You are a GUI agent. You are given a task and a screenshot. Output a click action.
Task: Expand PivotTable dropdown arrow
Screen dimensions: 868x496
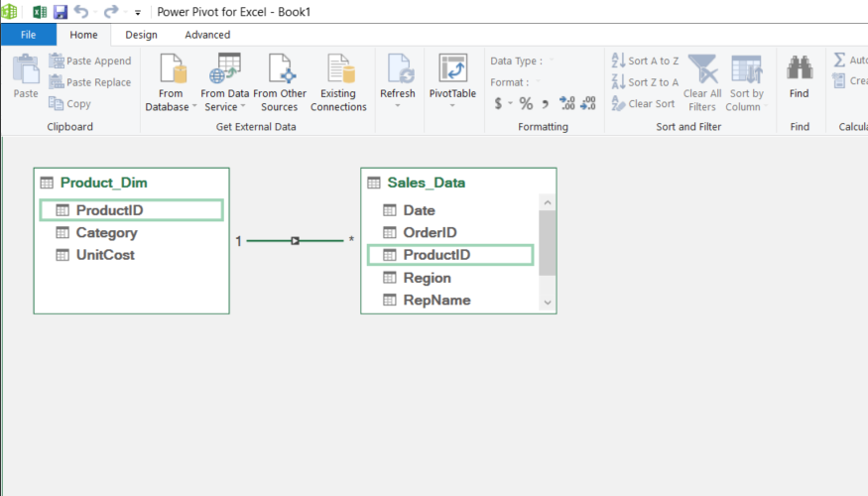[x=452, y=106]
